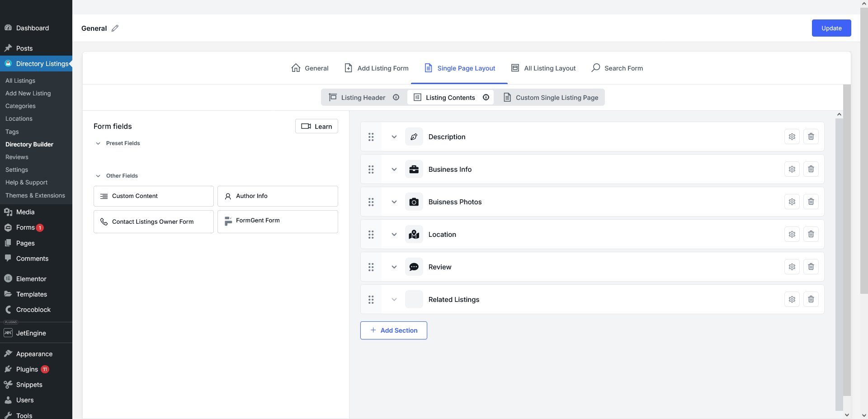The width and height of the screenshot is (868, 419).
Task: Expand the Description section chevron
Action: click(x=394, y=137)
